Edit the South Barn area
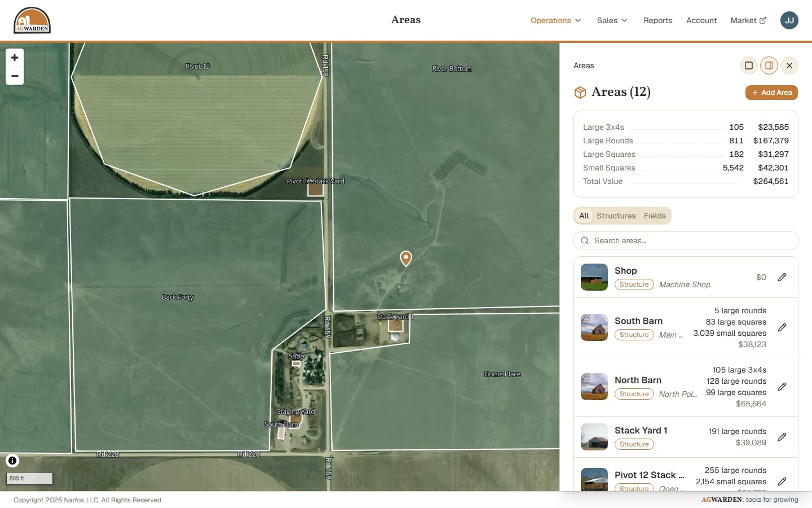The width and height of the screenshot is (812, 508). (782, 327)
